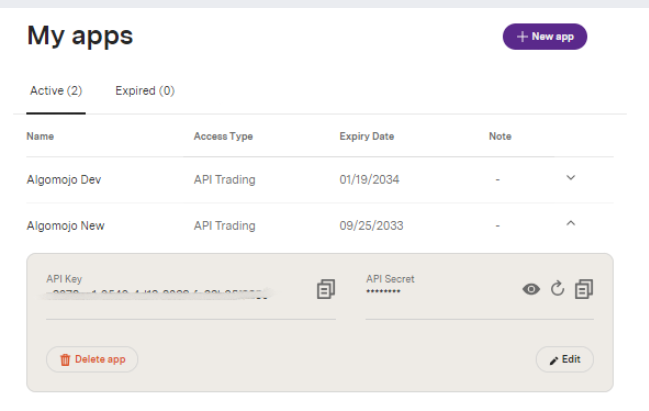Viewport: 649px width, 411px height.
Task: Click the Algomojo New app name
Action: pos(65,226)
